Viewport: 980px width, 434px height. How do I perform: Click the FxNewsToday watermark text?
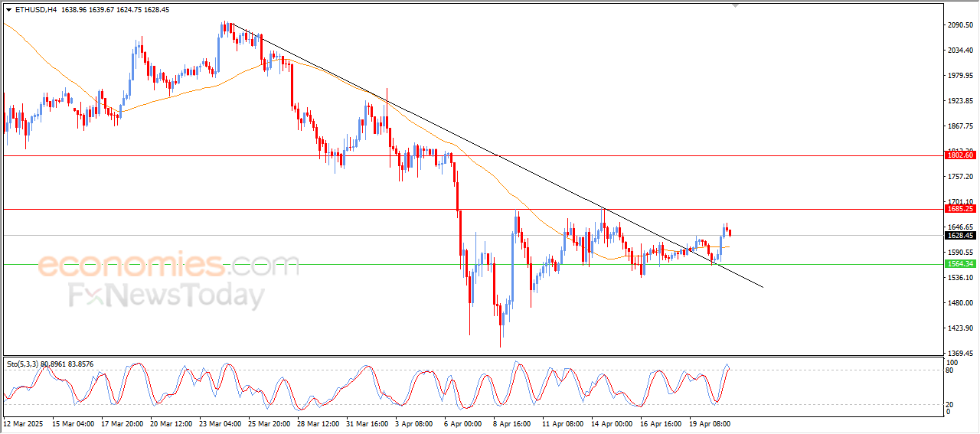click(x=166, y=295)
